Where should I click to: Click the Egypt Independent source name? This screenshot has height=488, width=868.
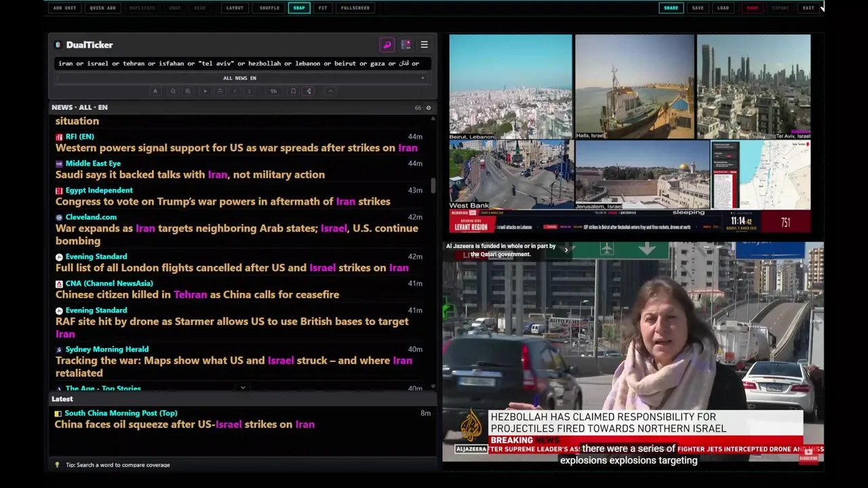99,190
